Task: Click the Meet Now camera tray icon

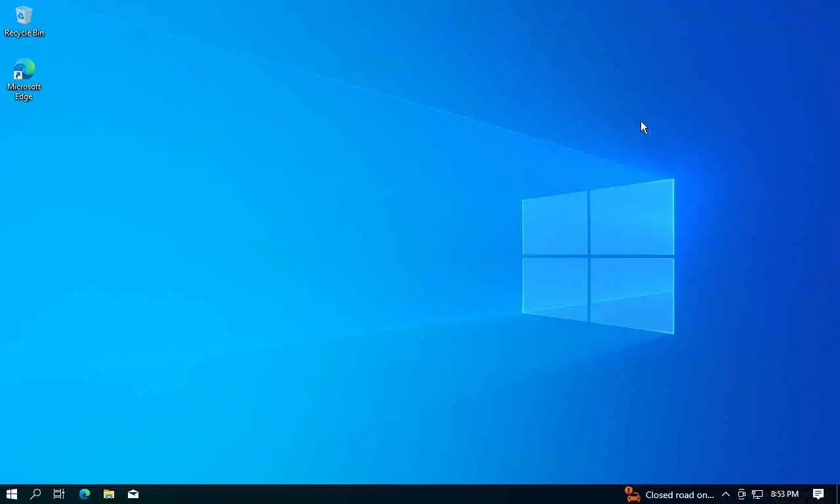Action: (x=742, y=494)
